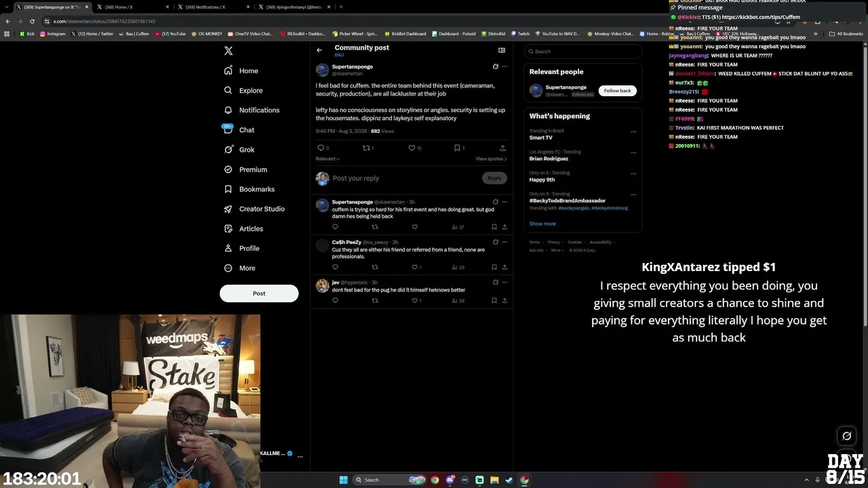
Task: Open Notifications in the X sidebar
Action: coord(252,110)
